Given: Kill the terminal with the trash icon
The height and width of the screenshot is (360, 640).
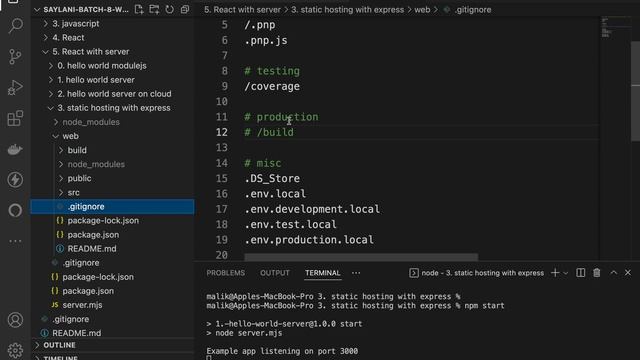Looking at the screenshot, I should click(x=597, y=273).
